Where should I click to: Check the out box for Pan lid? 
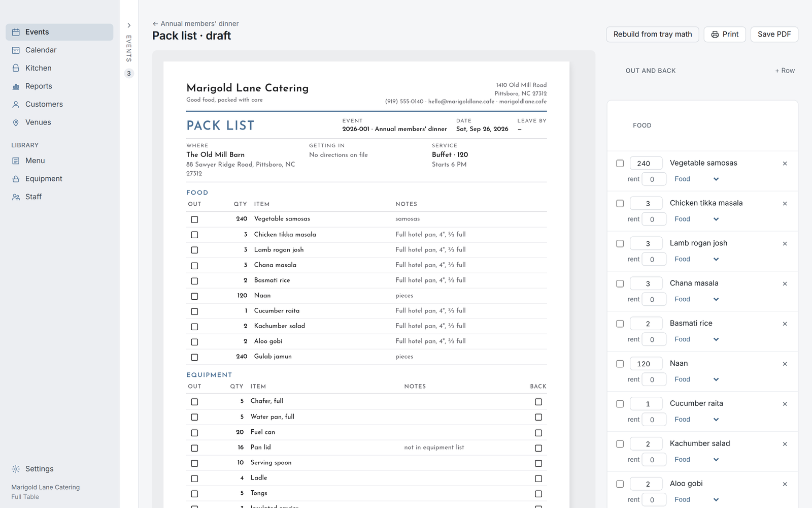click(194, 448)
